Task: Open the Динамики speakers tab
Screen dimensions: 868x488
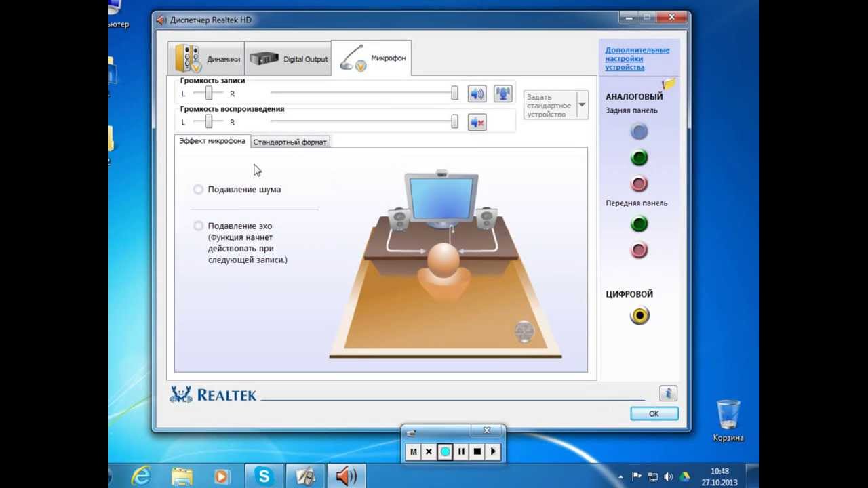Action: point(207,58)
